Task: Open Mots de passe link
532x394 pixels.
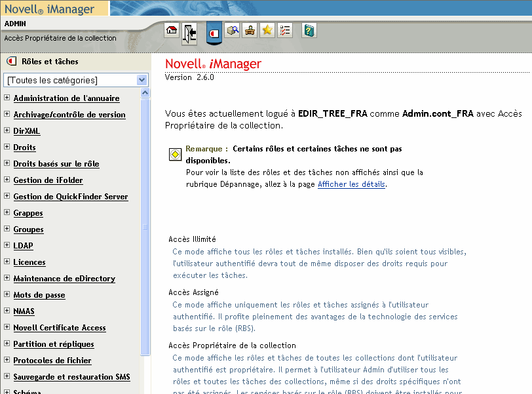Action: point(39,295)
